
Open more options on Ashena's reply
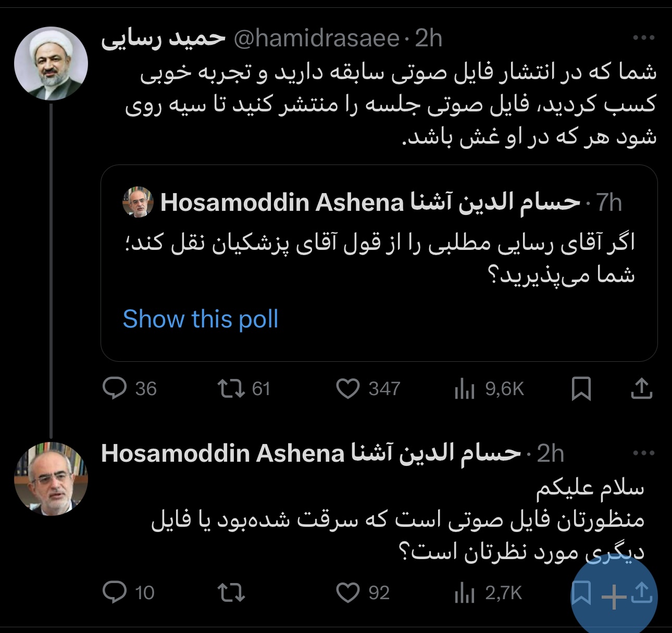[643, 453]
